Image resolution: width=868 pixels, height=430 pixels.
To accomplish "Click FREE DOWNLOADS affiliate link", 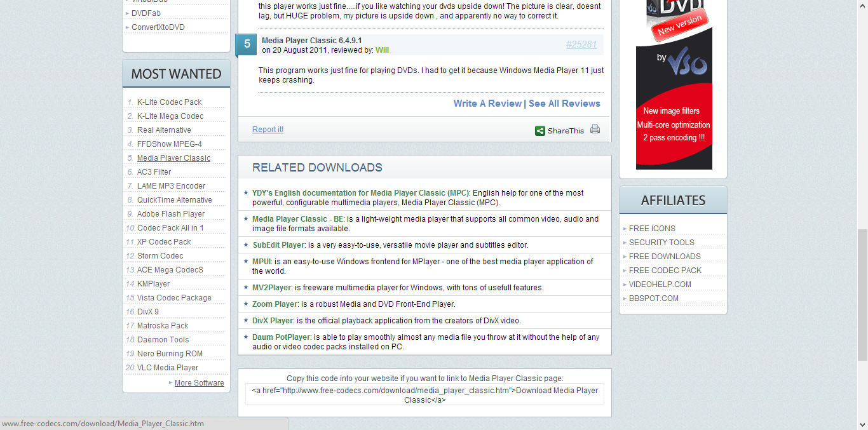I will click(665, 257).
